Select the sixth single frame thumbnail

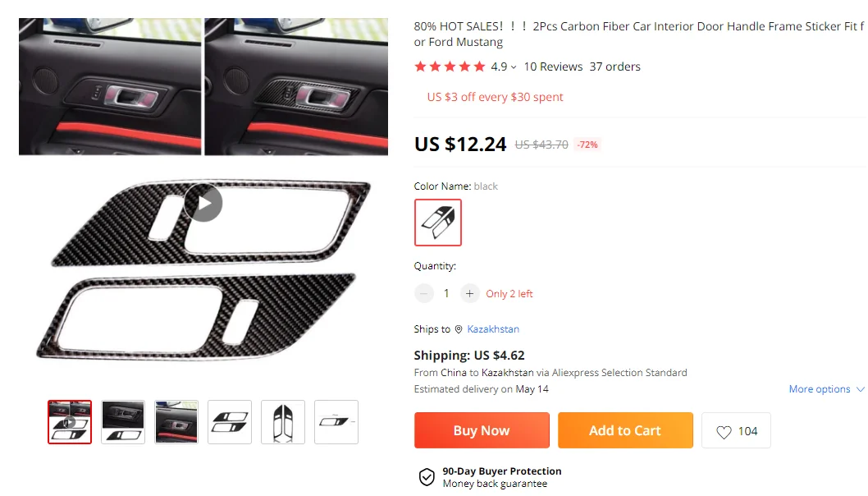pyautogui.click(x=336, y=422)
